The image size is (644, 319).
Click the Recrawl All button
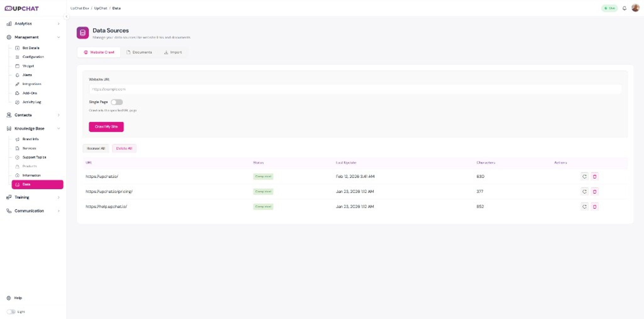point(96,148)
